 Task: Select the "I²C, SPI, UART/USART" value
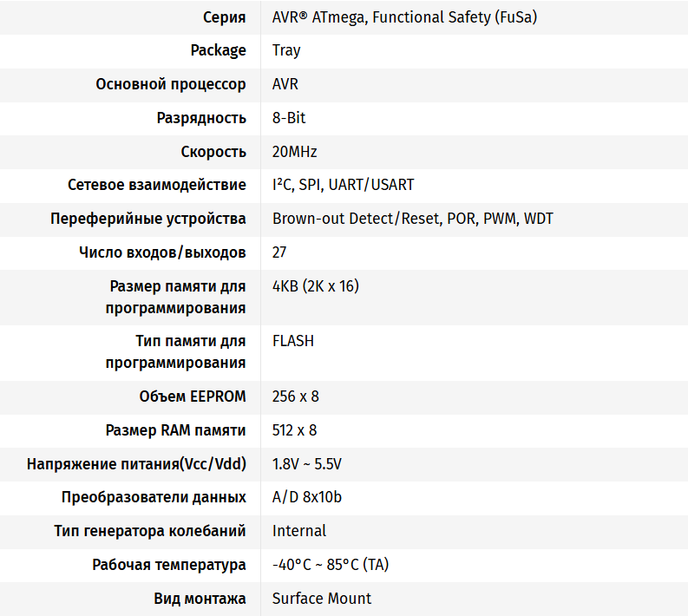click(x=343, y=185)
